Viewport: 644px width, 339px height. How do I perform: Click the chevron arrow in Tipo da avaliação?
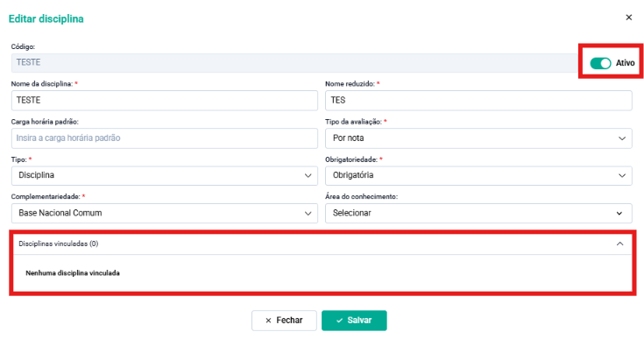click(622, 138)
